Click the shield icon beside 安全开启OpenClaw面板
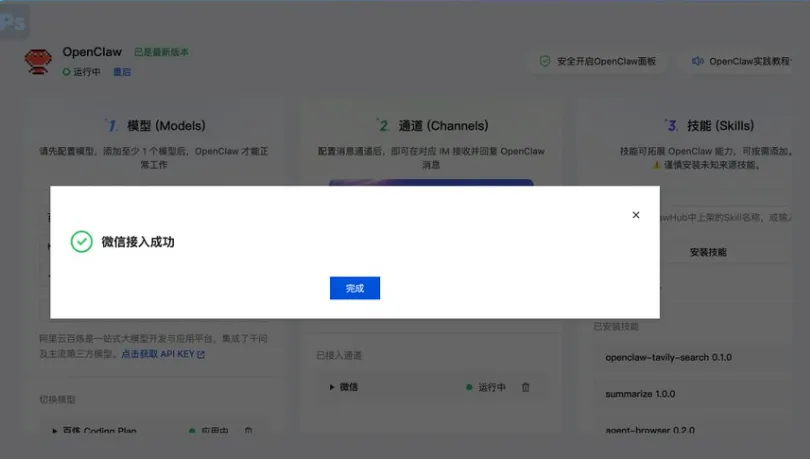 pyautogui.click(x=545, y=61)
